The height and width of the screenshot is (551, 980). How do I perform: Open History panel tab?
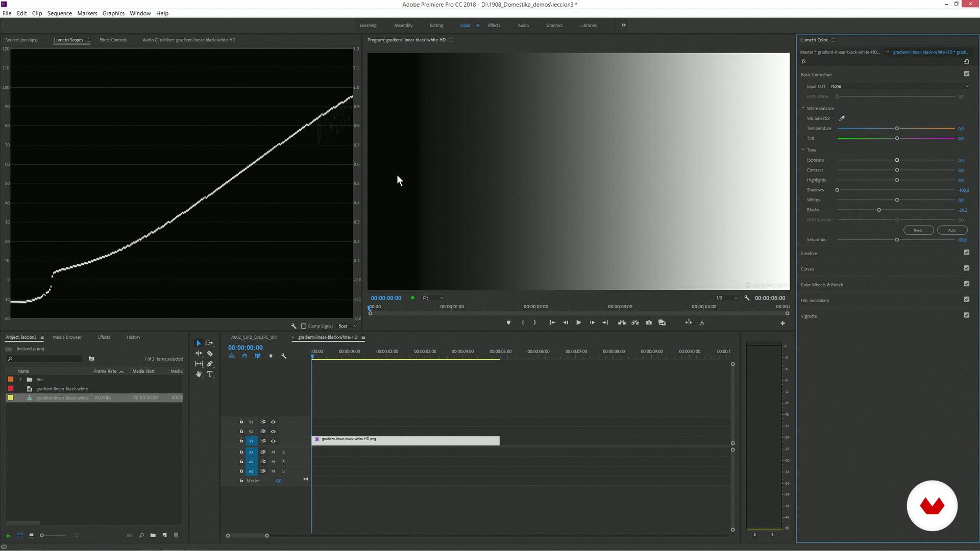[x=133, y=337]
